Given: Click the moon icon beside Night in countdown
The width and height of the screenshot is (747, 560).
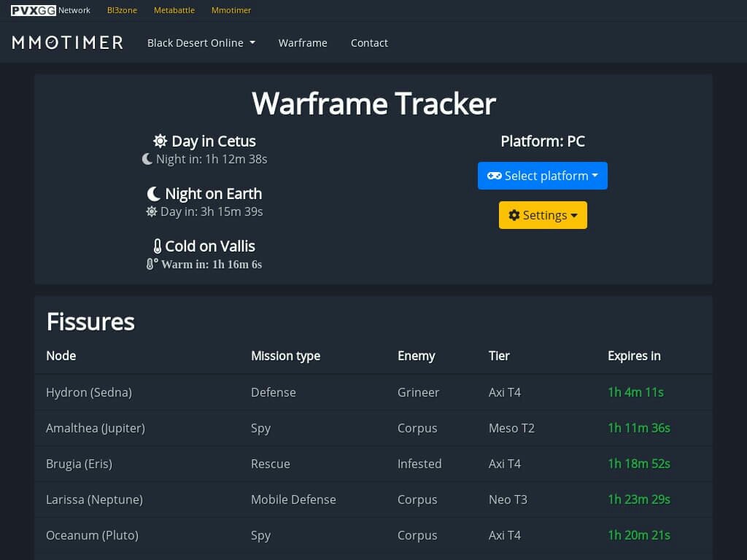Looking at the screenshot, I should 147,159.
